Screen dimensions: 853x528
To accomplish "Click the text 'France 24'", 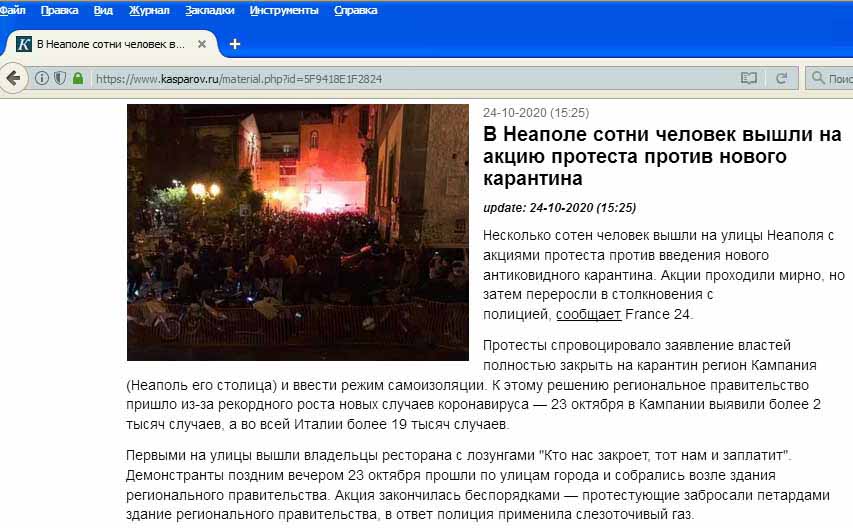I will point(658,314).
